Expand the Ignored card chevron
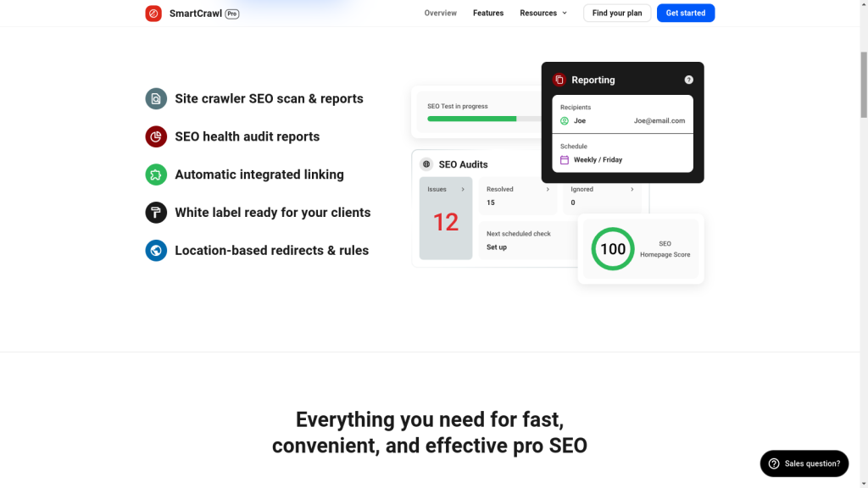 [x=632, y=190]
